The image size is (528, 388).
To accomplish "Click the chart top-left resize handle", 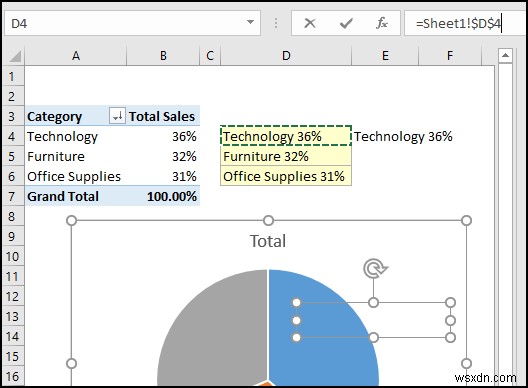I will click(71, 221).
